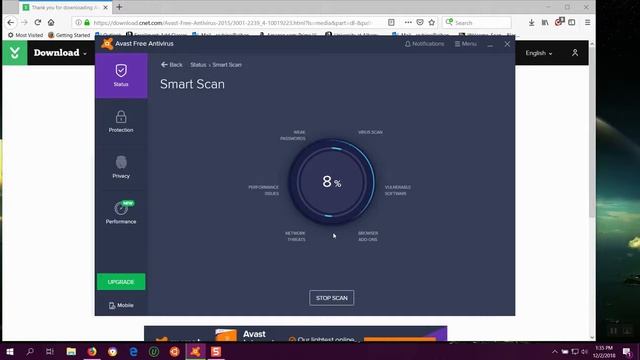Viewport: 640px width, 360px height.
Task: Open the Protection section with lock icon
Action: 121,122
